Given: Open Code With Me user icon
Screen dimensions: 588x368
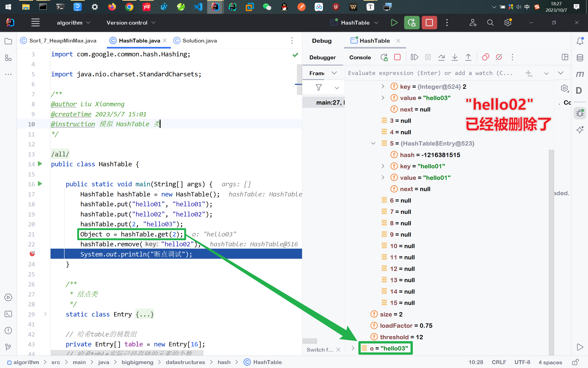Looking at the screenshot, I should click(473, 23).
